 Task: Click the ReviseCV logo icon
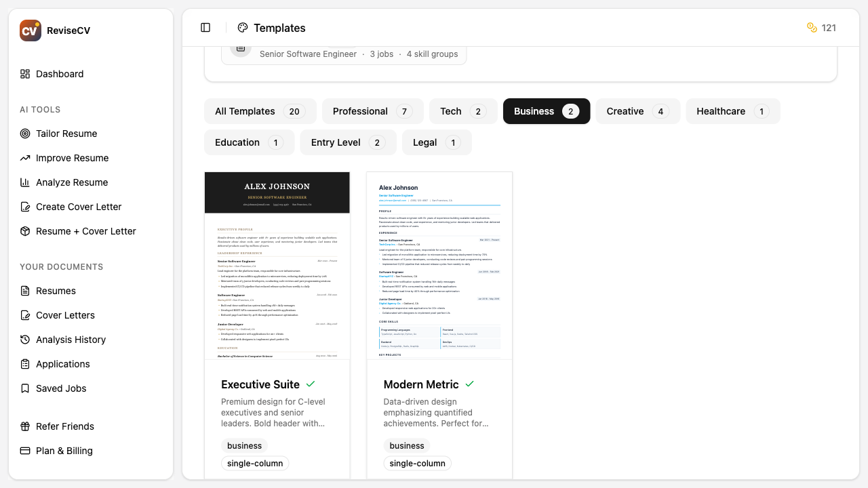[x=30, y=30]
